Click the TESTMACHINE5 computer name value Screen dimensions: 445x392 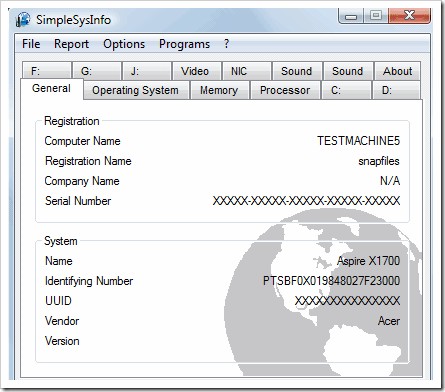358,141
